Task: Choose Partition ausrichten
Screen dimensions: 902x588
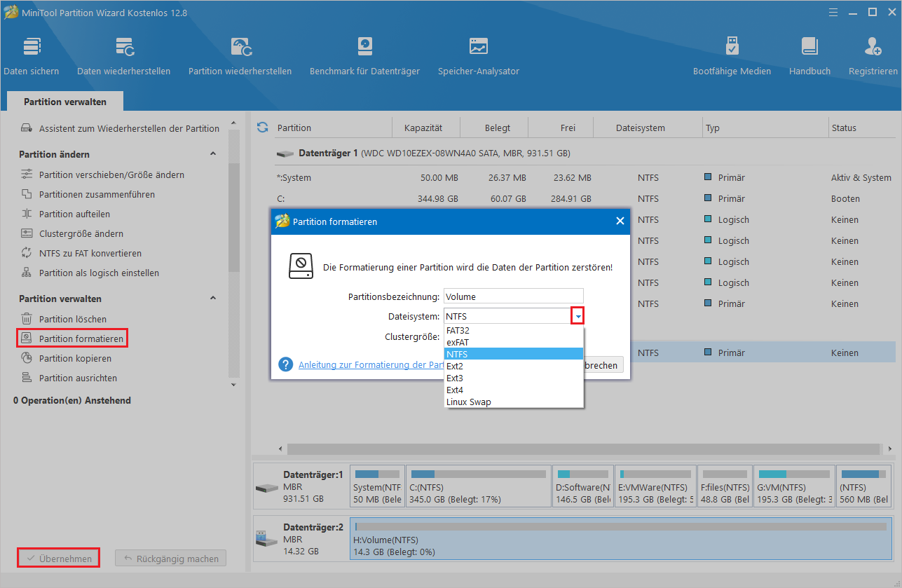Action: 69,378
